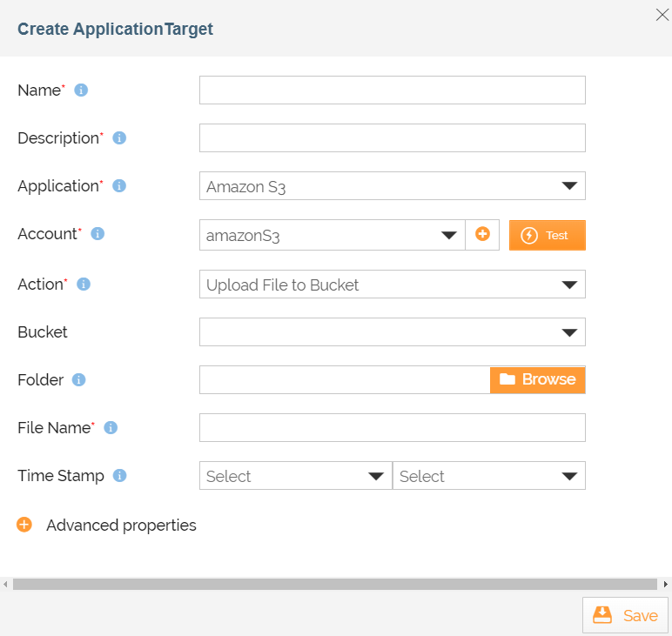The image size is (672, 636).
Task: Click the info icon beside Description
Action: pyautogui.click(x=120, y=138)
